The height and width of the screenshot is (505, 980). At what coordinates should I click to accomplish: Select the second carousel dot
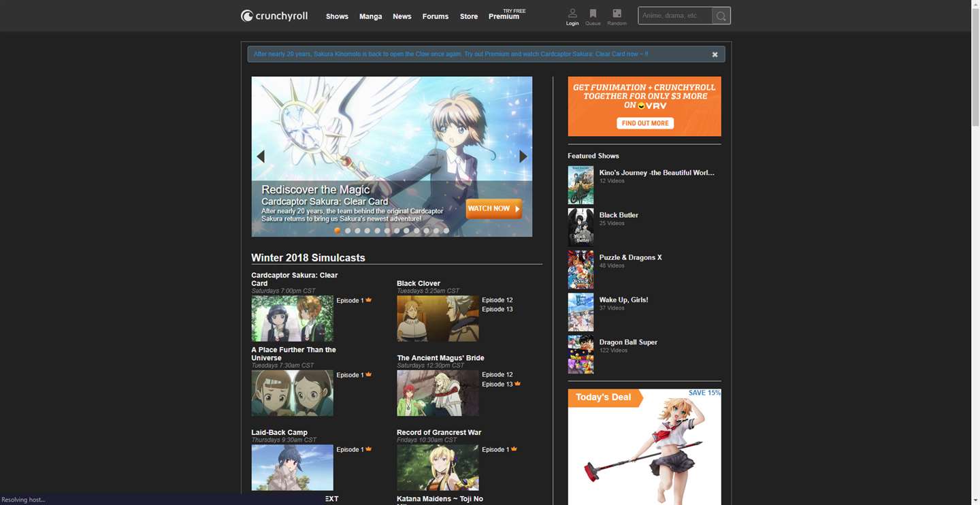pos(348,231)
